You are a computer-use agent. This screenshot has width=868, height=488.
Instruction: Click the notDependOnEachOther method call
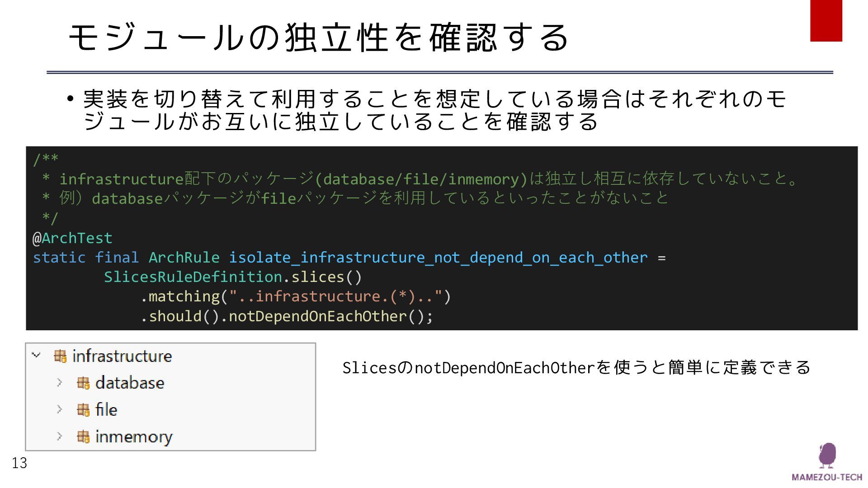pos(317,316)
